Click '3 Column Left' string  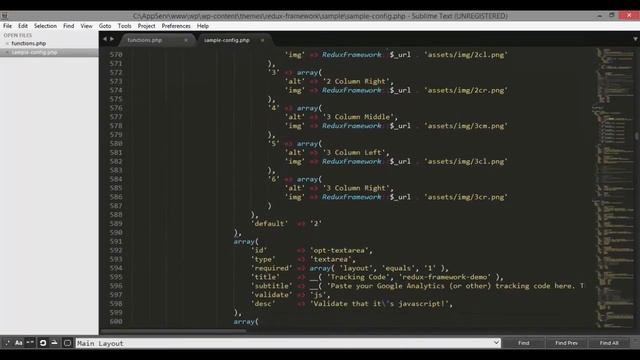point(355,152)
